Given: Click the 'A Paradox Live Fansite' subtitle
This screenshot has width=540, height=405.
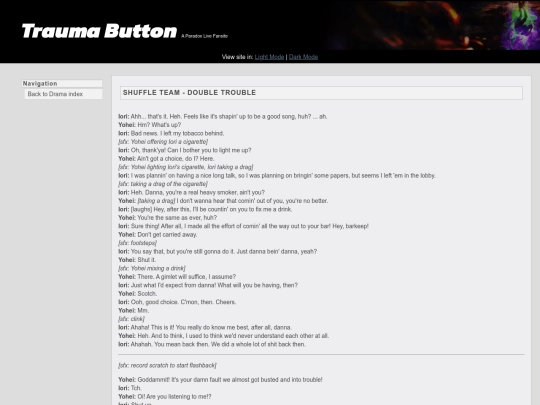Looking at the screenshot, I should (204, 36).
